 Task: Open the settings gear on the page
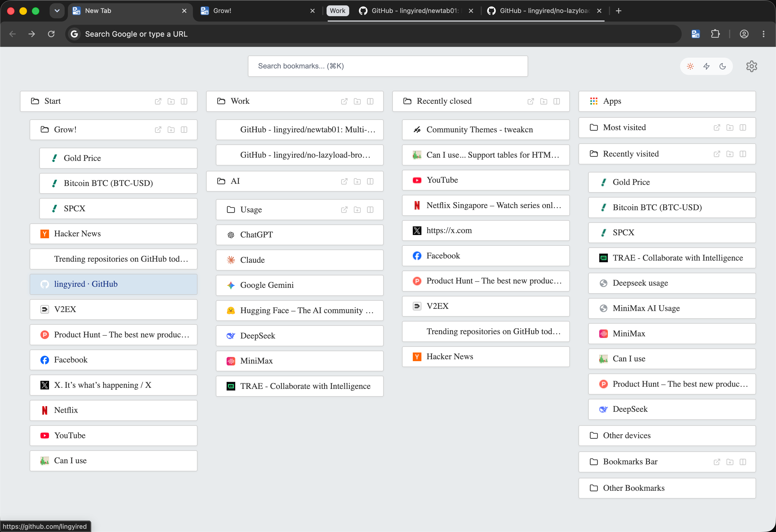pyautogui.click(x=751, y=66)
